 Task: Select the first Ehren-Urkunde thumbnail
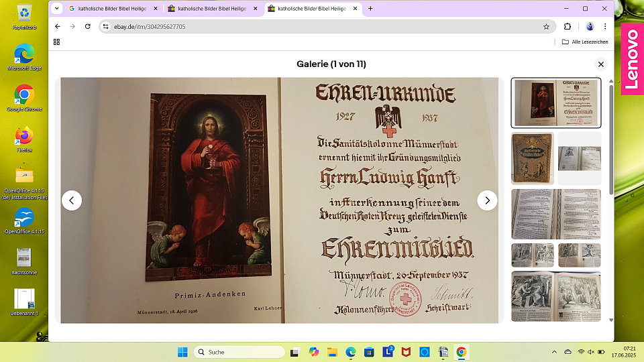click(556, 103)
